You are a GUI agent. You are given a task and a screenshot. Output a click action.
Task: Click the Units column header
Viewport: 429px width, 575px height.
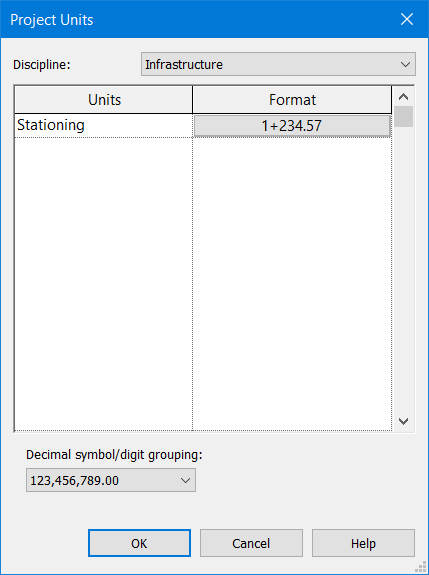104,100
